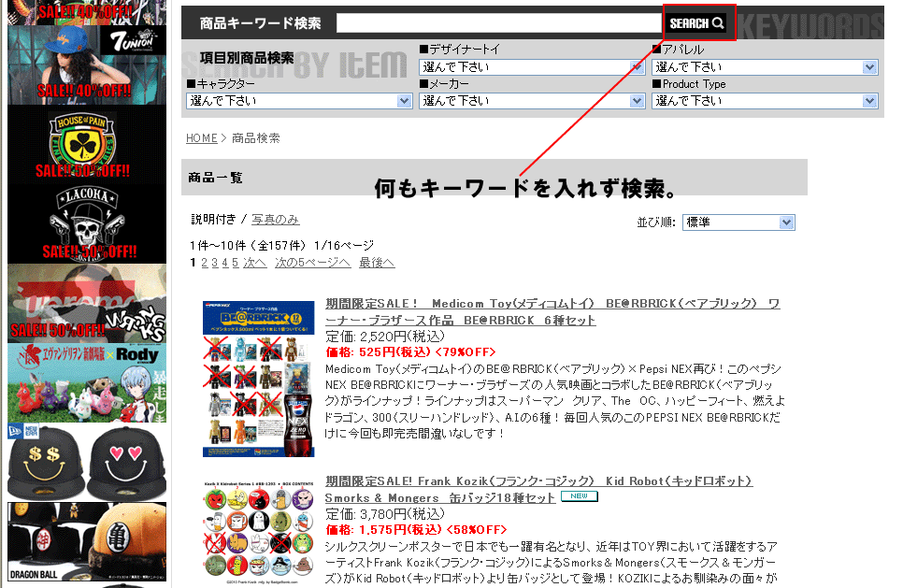This screenshot has height=588, width=903.
Task: Open the 7UNION SALE 40%OFF banner
Action: click(87, 65)
